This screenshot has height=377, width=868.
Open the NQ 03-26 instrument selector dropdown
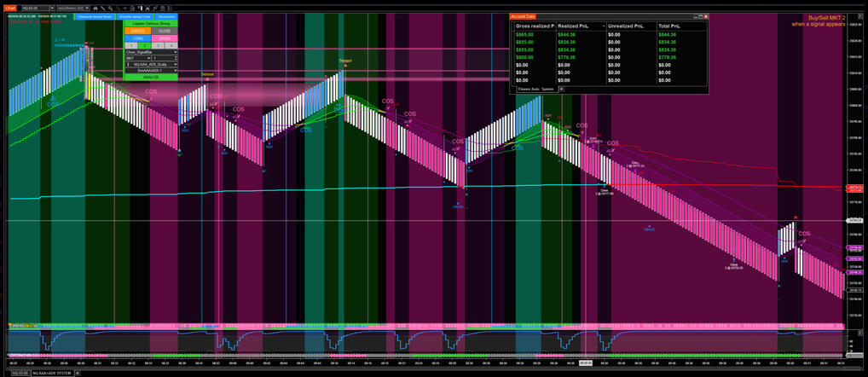pyautogui.click(x=35, y=8)
